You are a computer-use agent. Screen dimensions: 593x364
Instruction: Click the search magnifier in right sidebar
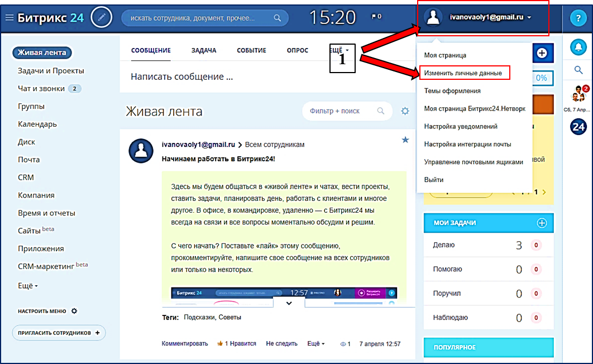[578, 70]
